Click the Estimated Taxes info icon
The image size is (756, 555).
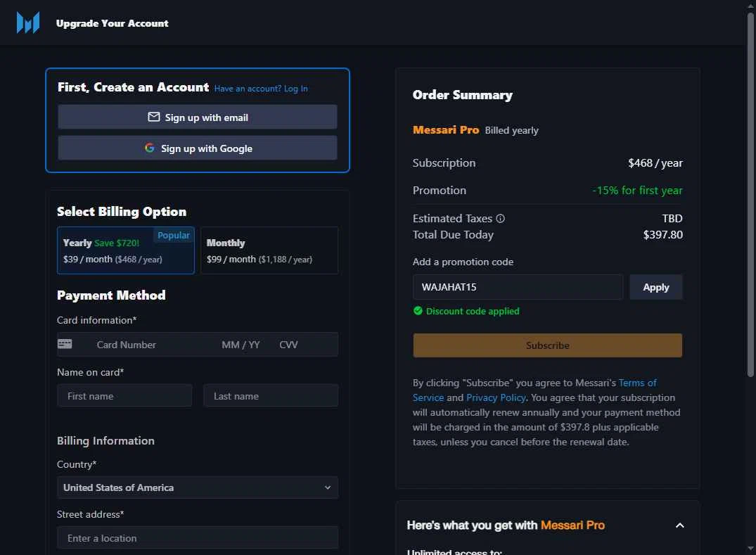[x=501, y=219]
